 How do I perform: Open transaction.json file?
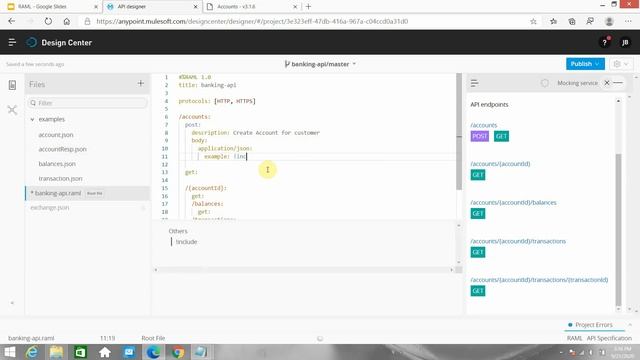(60, 178)
